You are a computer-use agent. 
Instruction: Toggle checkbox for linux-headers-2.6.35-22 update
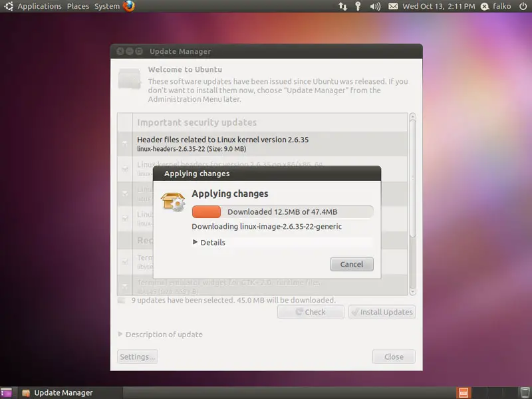click(x=125, y=144)
